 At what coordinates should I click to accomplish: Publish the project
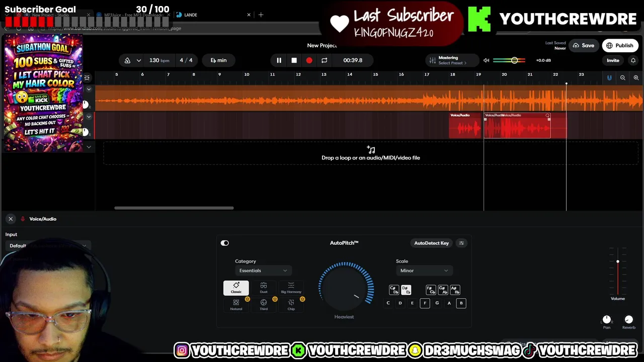click(x=620, y=46)
